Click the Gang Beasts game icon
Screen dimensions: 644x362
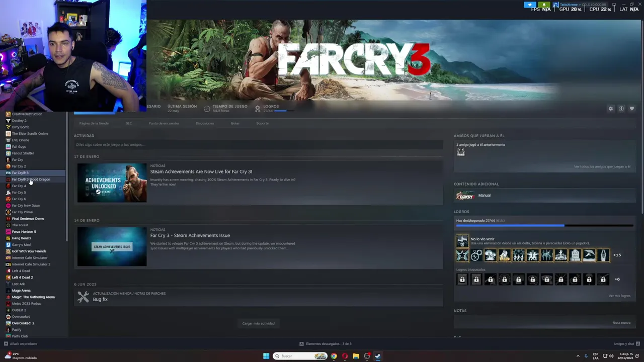tap(8, 238)
